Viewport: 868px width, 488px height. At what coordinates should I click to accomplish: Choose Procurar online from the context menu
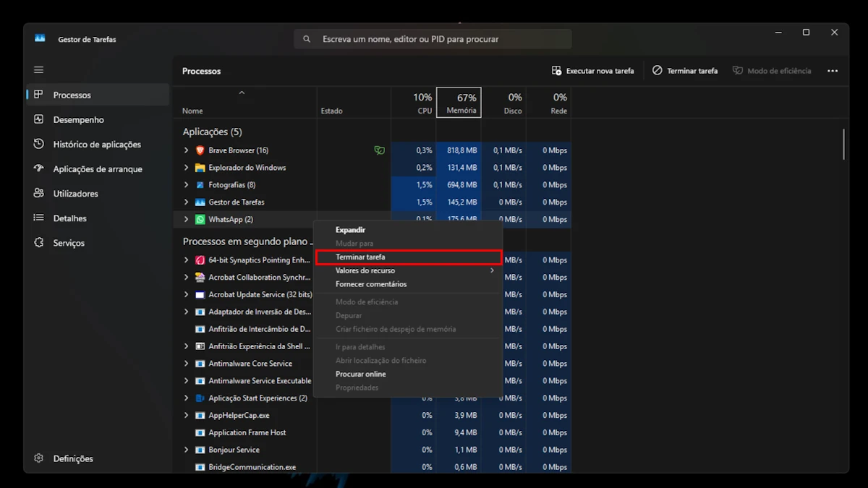(x=361, y=374)
